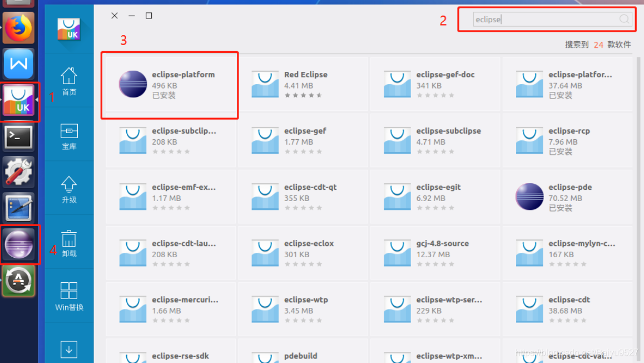Open the download tasks arrow icon
The height and width of the screenshot is (363, 644).
69,350
